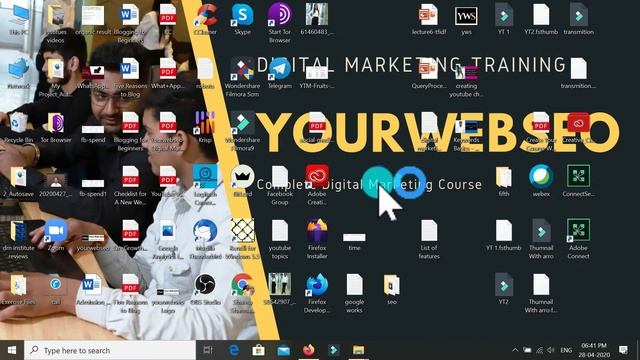Open the fifth folder

pos(504,181)
